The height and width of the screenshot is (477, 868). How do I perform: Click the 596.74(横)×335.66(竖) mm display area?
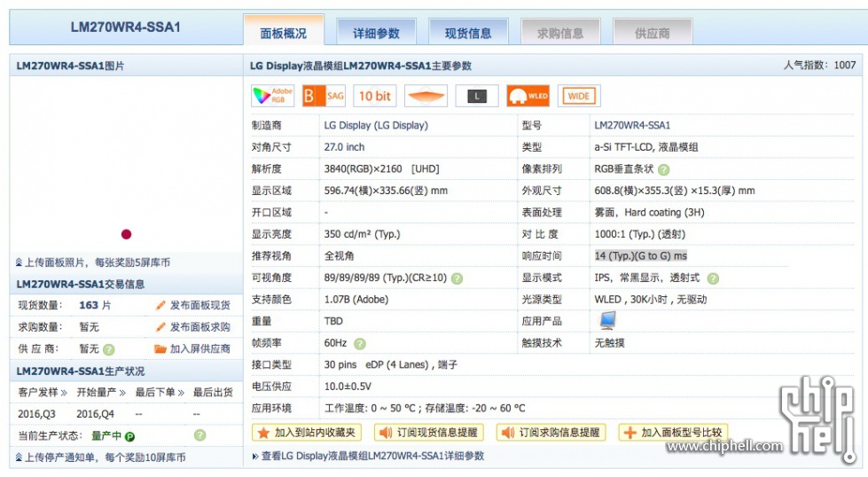(386, 191)
